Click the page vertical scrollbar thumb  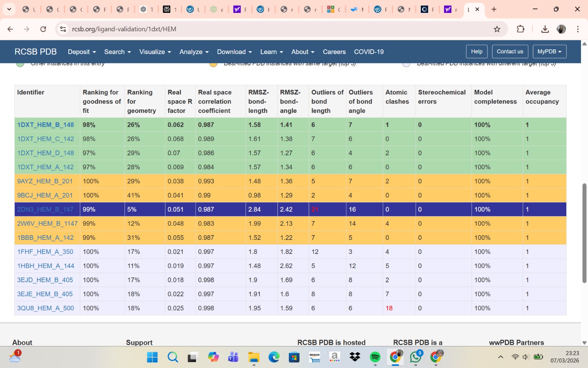pyautogui.click(x=584, y=233)
